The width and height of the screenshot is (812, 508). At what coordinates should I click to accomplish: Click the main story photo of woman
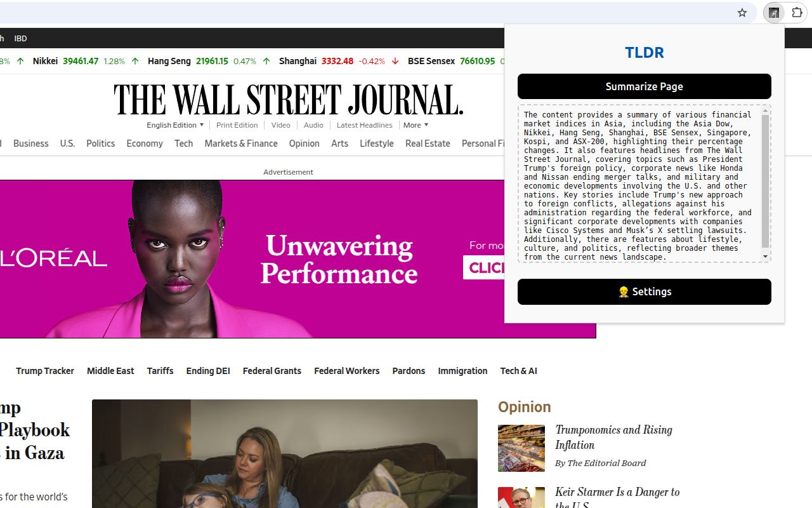pos(285,453)
